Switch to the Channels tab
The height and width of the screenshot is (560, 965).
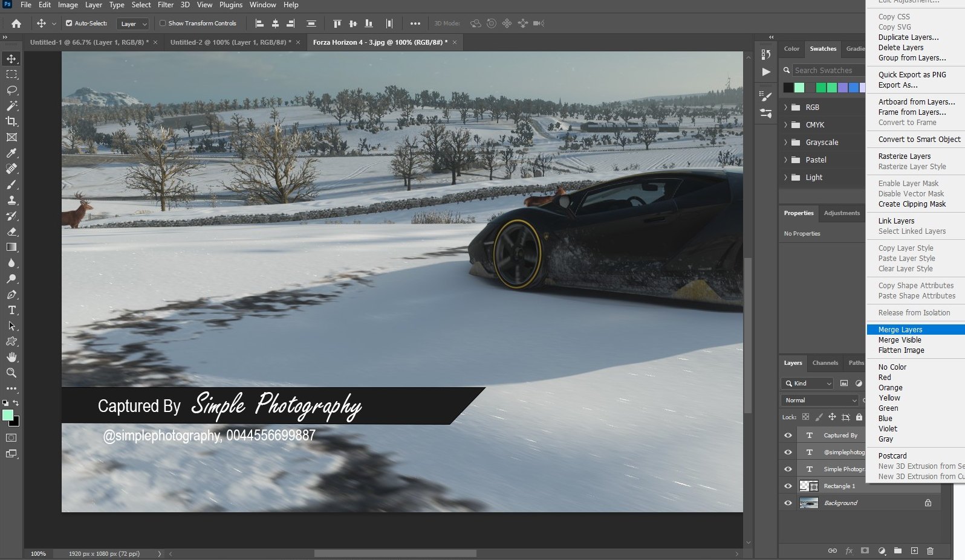point(825,363)
